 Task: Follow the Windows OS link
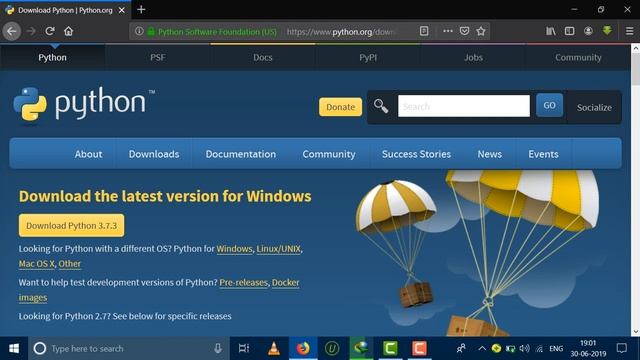[234, 249]
